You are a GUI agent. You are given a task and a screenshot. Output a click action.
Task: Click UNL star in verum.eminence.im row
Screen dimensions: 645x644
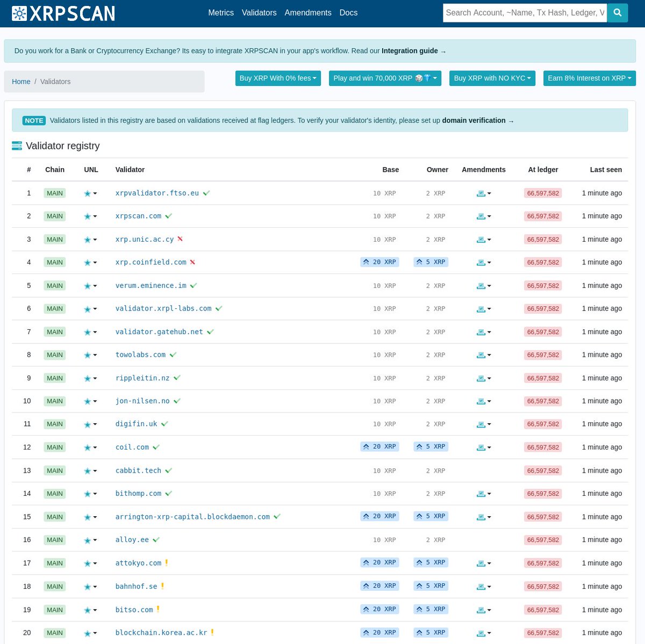point(88,286)
